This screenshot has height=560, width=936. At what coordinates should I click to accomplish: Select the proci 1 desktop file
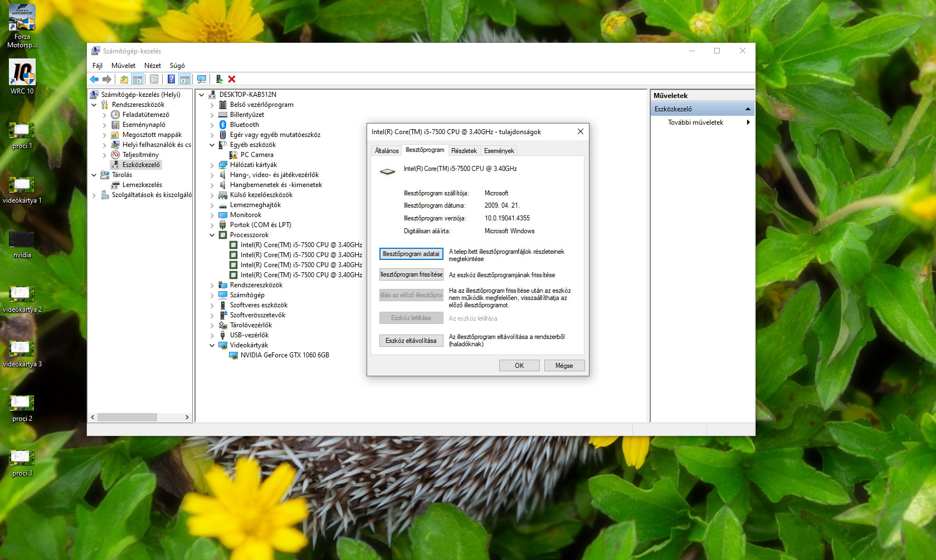(22, 136)
